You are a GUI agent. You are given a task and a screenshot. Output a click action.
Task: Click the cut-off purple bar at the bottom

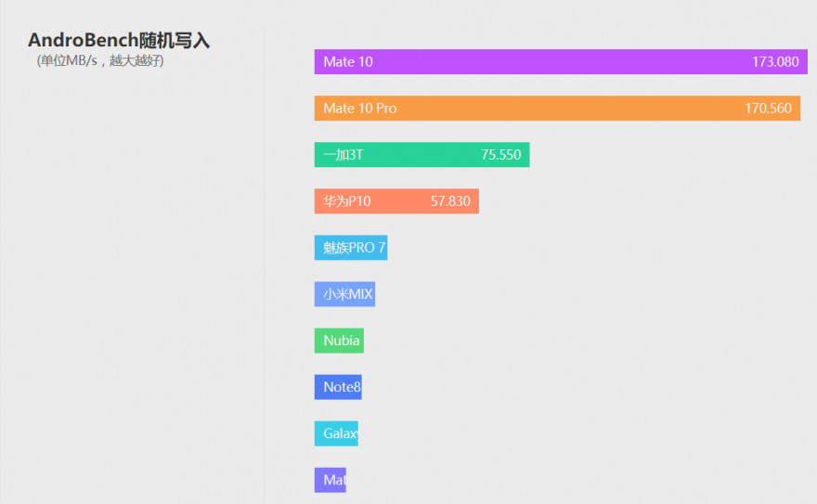tap(331, 481)
